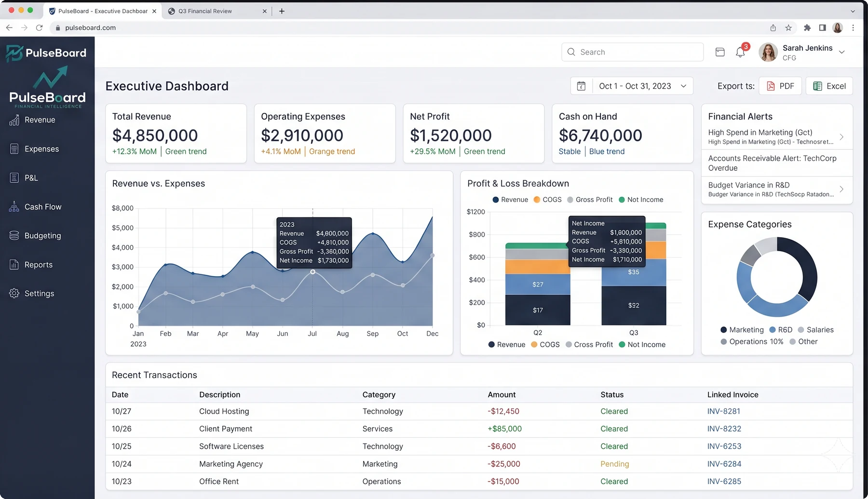Export the dashboard as PDF
This screenshot has width=868, height=499.
pyautogui.click(x=780, y=86)
